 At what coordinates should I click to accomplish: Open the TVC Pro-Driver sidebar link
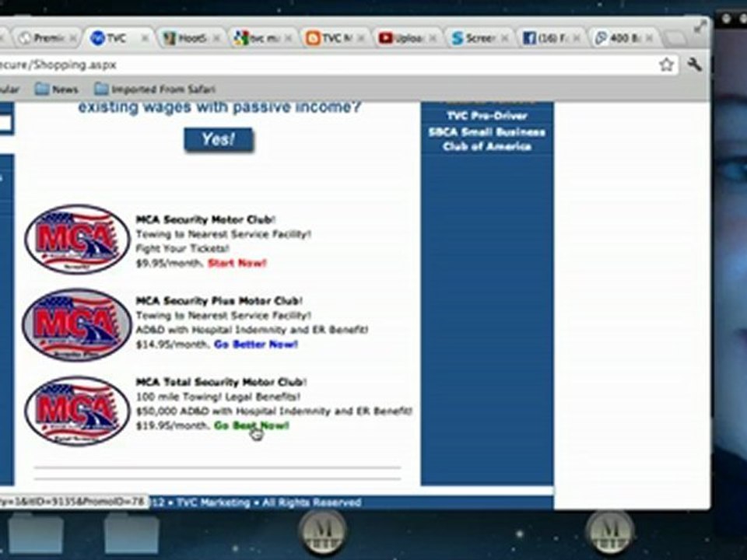point(487,116)
